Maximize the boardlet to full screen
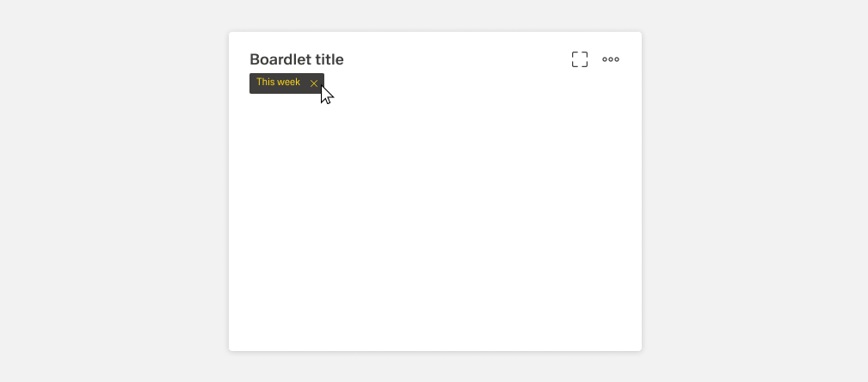 coord(580,59)
